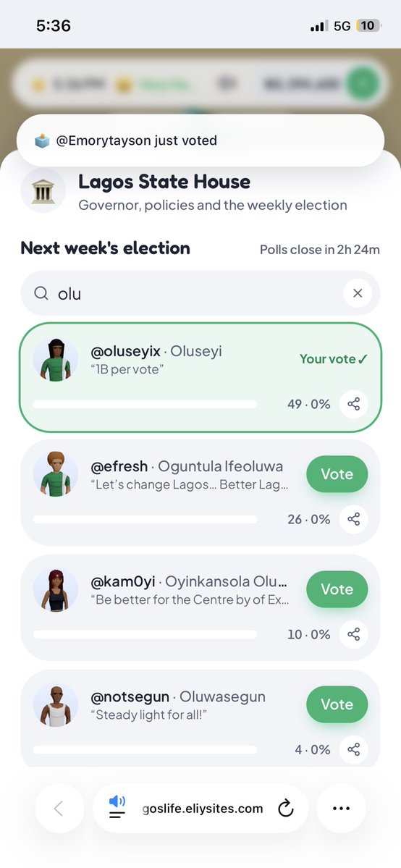
Task: Share the @notsegun candidate card
Action: 353,749
